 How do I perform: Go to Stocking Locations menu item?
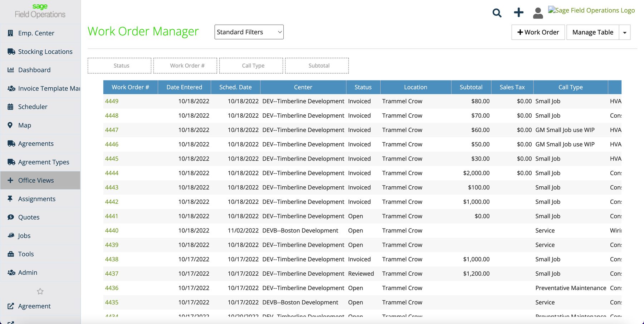pyautogui.click(x=40, y=51)
